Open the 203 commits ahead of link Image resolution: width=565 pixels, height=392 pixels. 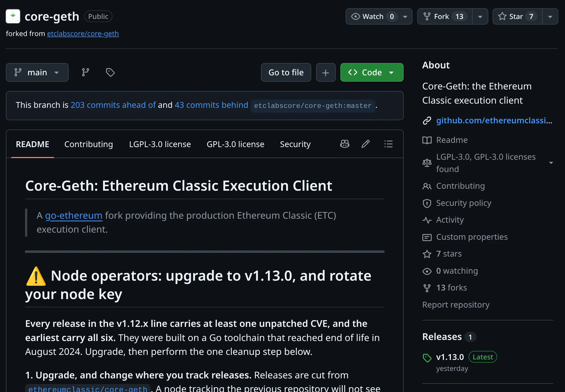113,105
